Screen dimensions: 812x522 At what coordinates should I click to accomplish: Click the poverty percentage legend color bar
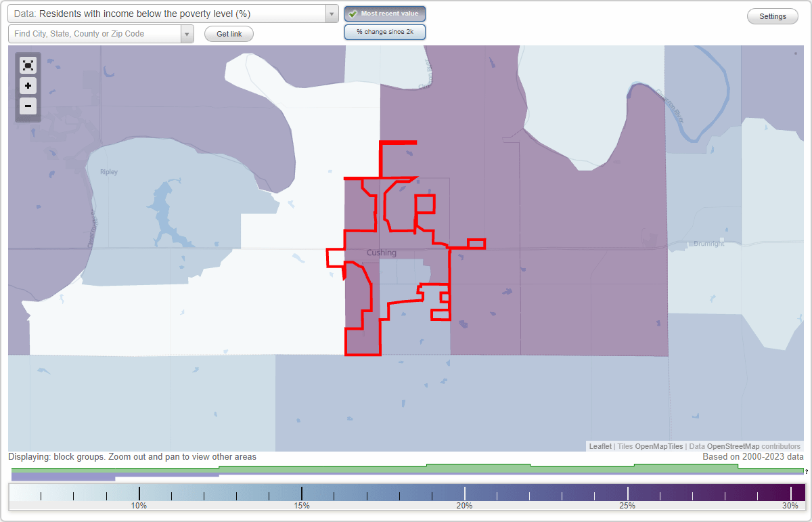(406, 492)
